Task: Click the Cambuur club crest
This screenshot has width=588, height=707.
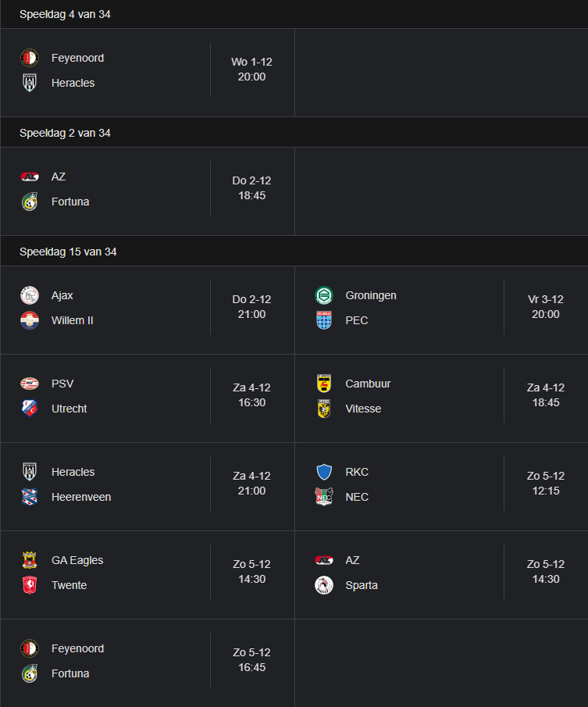Action: pos(324,384)
